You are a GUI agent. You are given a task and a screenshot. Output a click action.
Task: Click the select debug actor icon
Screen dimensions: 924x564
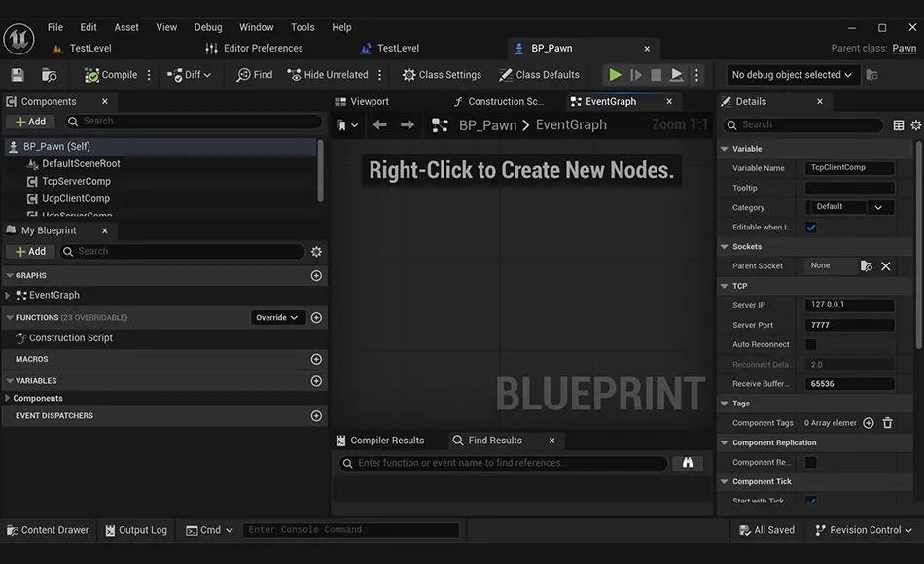click(872, 75)
